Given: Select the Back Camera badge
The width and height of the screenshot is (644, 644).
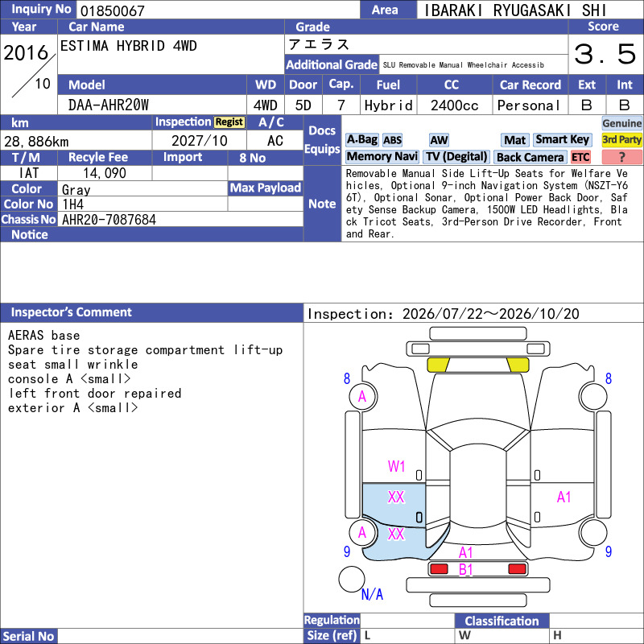Looking at the screenshot, I should pos(530,157).
